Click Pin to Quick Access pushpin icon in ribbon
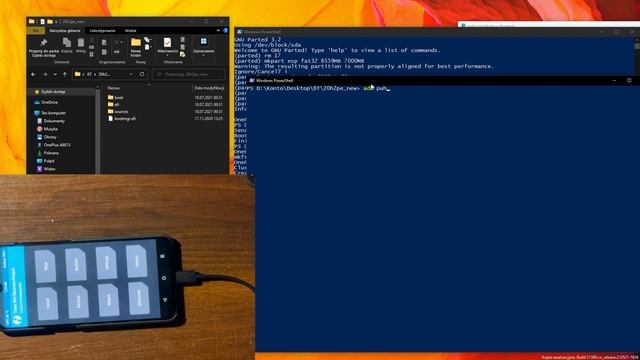Image resolution: width=640 pixels, height=360 pixels. tap(44, 42)
